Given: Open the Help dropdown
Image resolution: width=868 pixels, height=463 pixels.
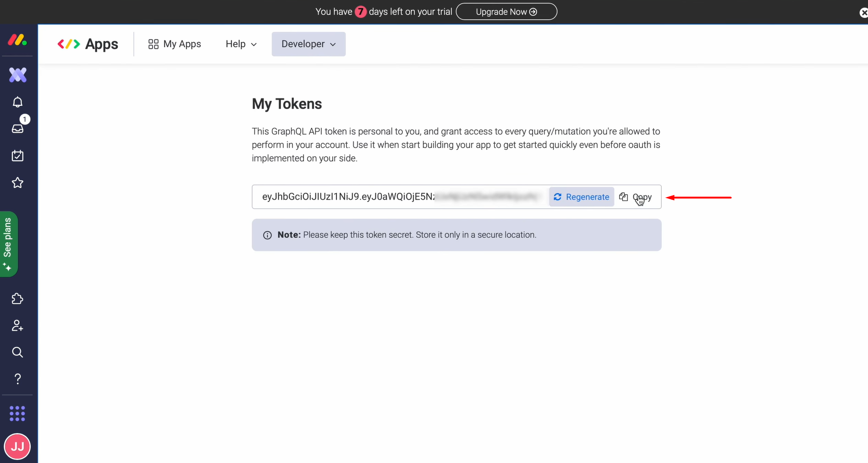Looking at the screenshot, I should [x=240, y=44].
